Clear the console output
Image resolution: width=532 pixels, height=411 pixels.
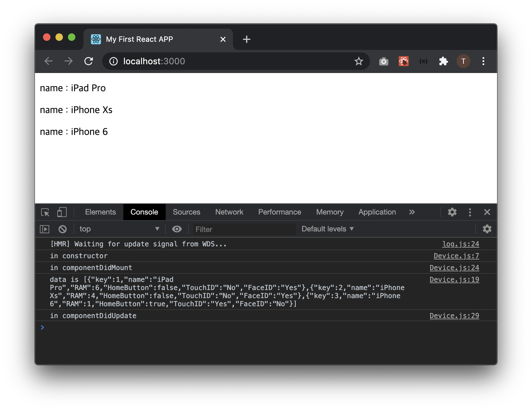pos(63,229)
